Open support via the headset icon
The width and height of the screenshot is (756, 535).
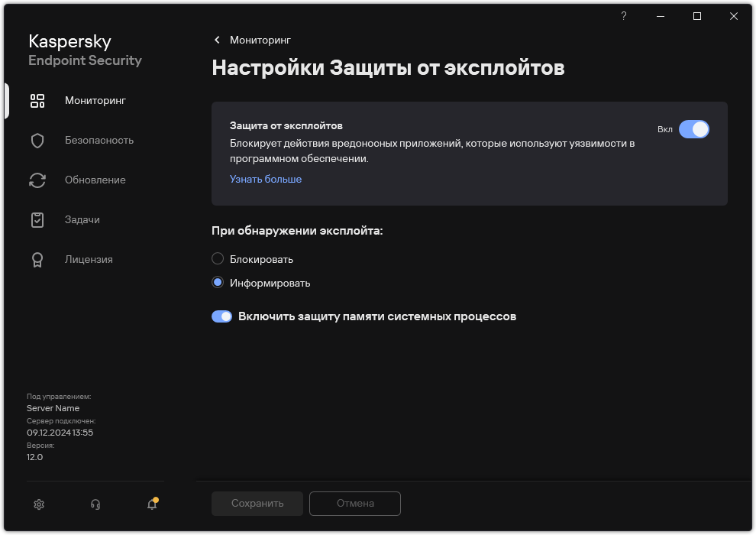[x=95, y=504]
